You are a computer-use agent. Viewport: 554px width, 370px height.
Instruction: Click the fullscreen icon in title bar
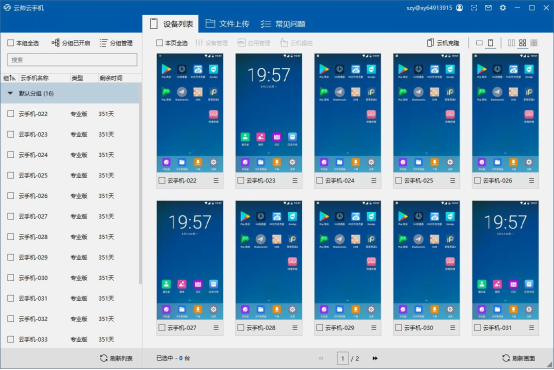(x=474, y=8)
